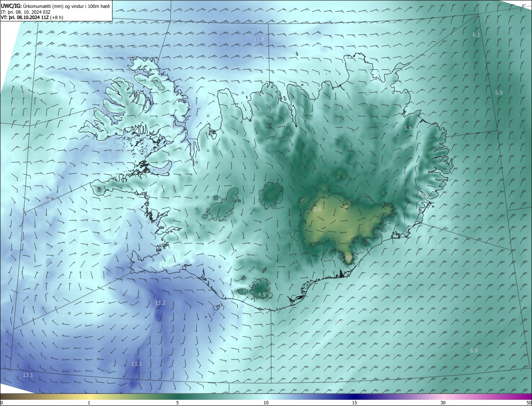
Task: Click the 13.3 value label on the map
Action: (136, 364)
